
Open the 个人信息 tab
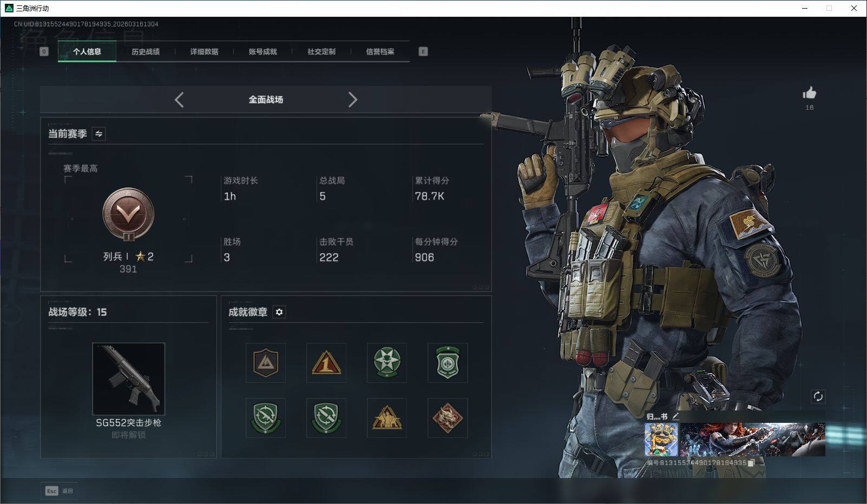pos(87,51)
